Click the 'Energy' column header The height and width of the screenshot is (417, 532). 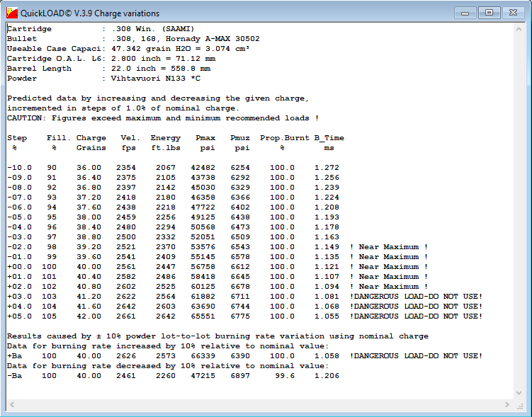(166, 138)
